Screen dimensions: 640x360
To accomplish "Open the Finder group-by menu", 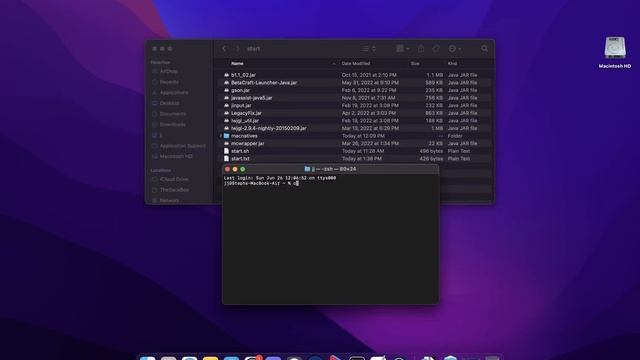I will coord(402,49).
